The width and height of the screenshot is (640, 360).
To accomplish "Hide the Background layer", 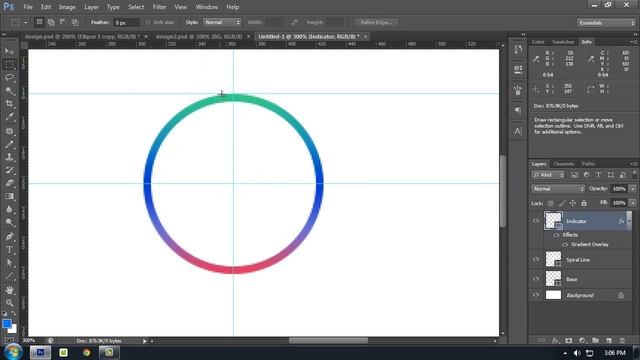I will 536,295.
